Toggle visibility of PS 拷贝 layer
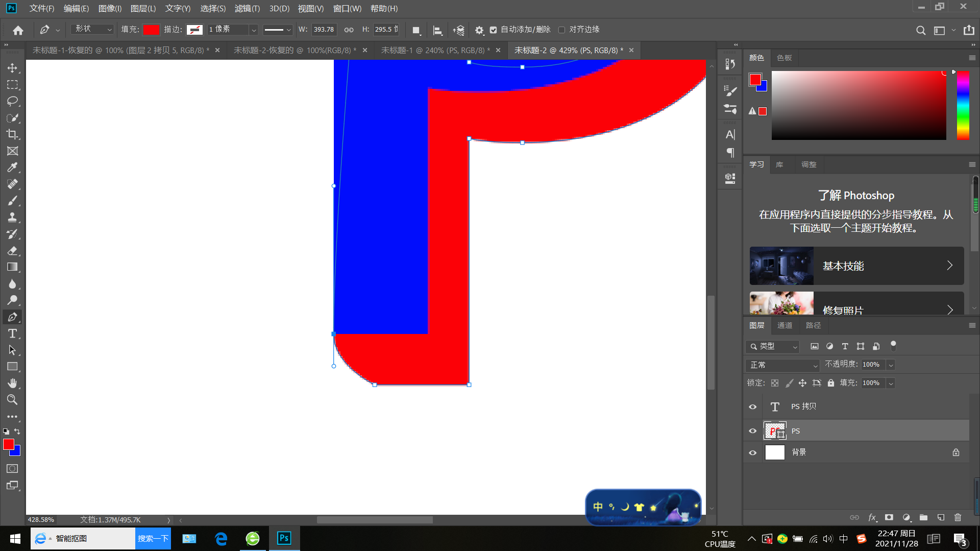This screenshot has width=980, height=551. (x=752, y=407)
